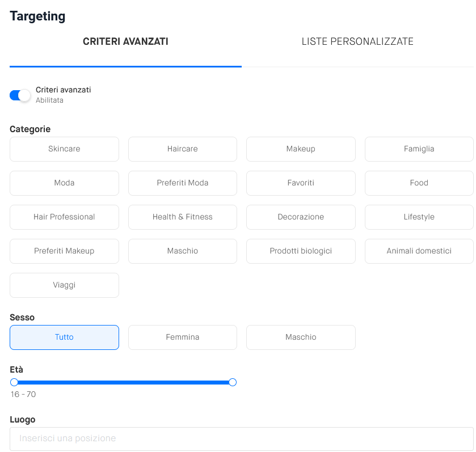Switch to the Liste Personalizzate tab

pyautogui.click(x=357, y=42)
